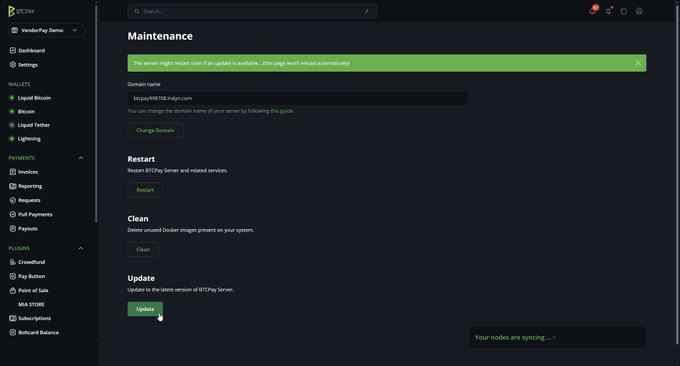The image size is (680, 366).
Task: Click the sidebar vertical scrollbar
Action: point(96,113)
